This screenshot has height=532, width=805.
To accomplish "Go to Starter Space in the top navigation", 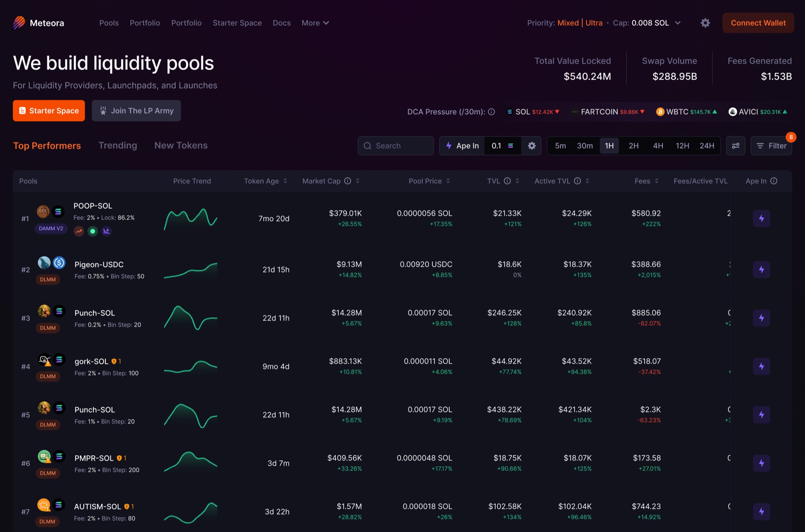I will point(237,23).
